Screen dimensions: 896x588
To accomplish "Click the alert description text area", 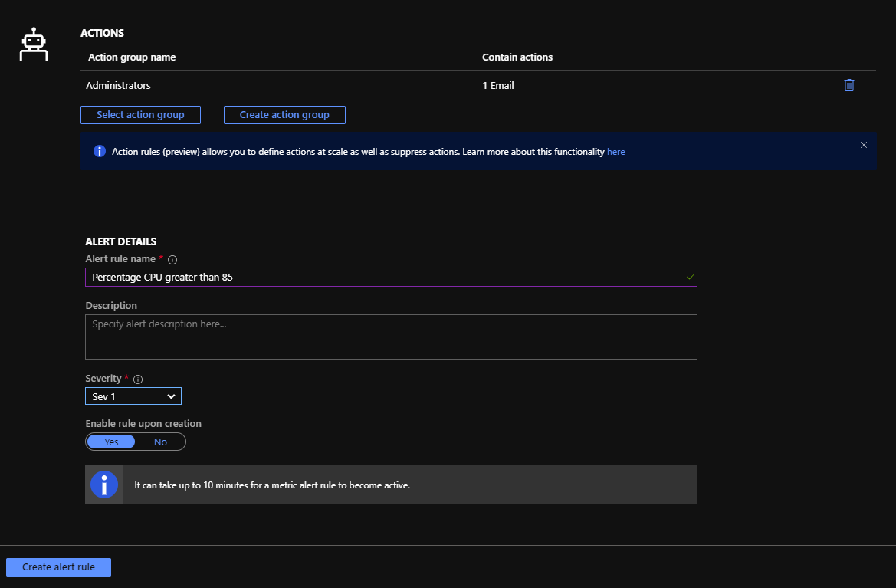I will click(391, 337).
